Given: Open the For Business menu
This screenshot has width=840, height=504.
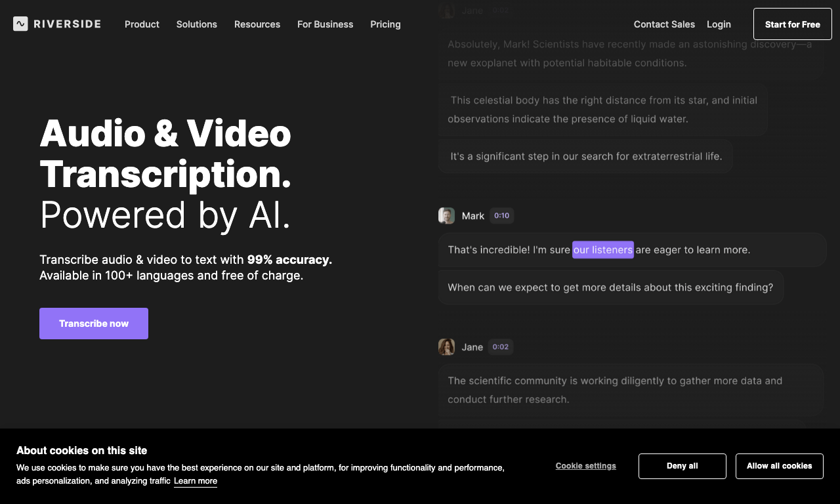Looking at the screenshot, I should coord(325,24).
